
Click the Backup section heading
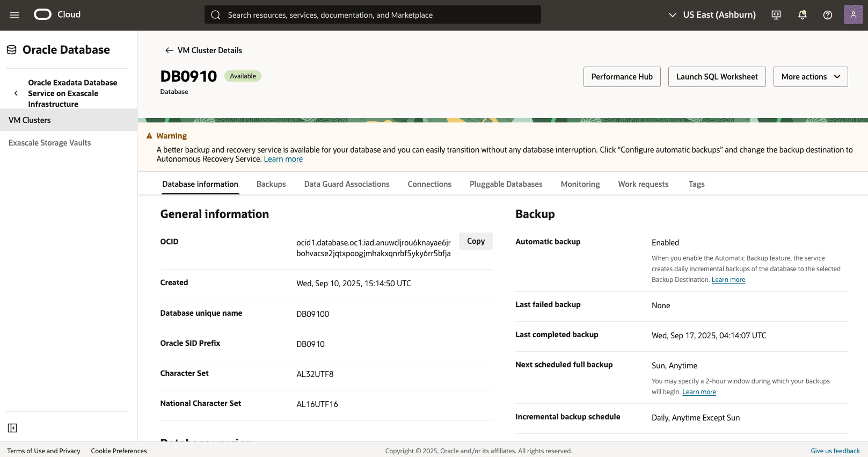pos(535,214)
